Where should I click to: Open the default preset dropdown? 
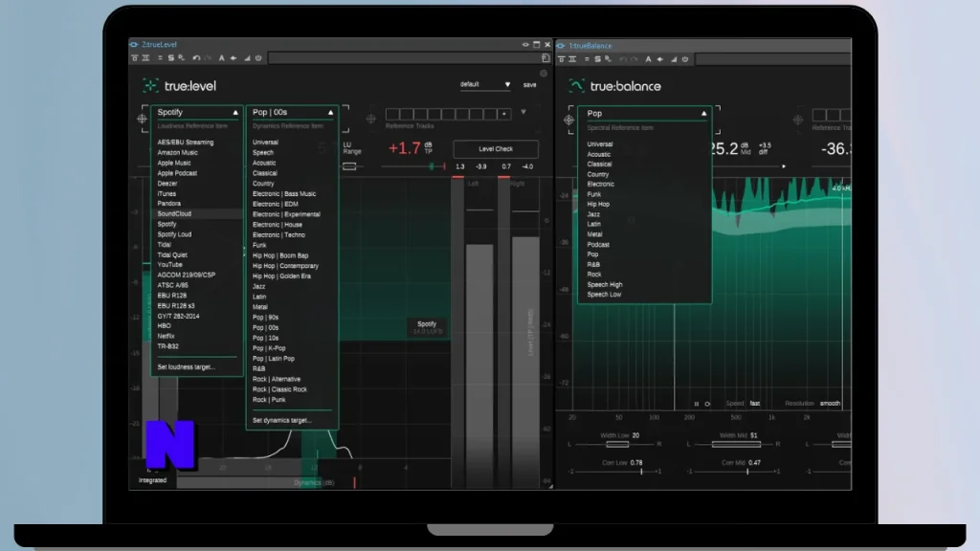(485, 84)
